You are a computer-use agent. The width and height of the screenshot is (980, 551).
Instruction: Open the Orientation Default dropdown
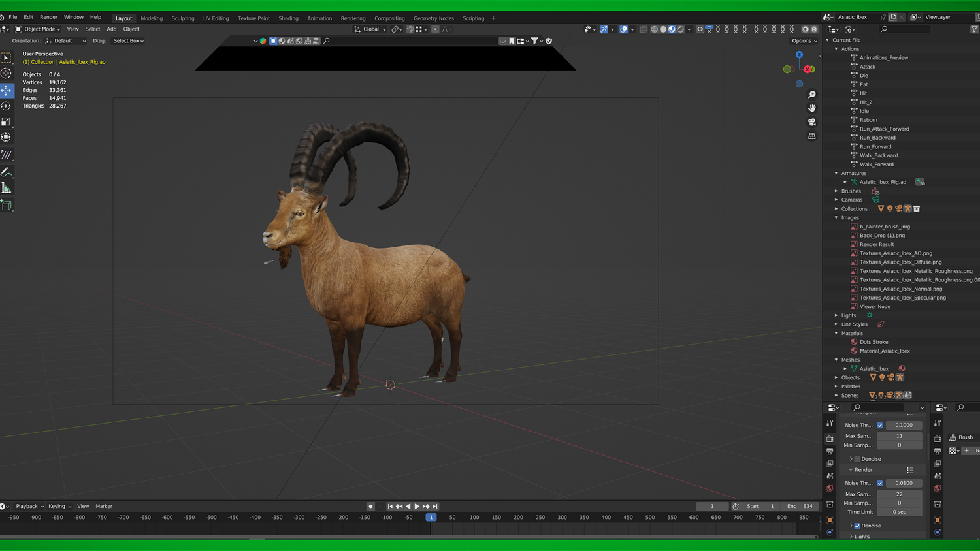[65, 41]
